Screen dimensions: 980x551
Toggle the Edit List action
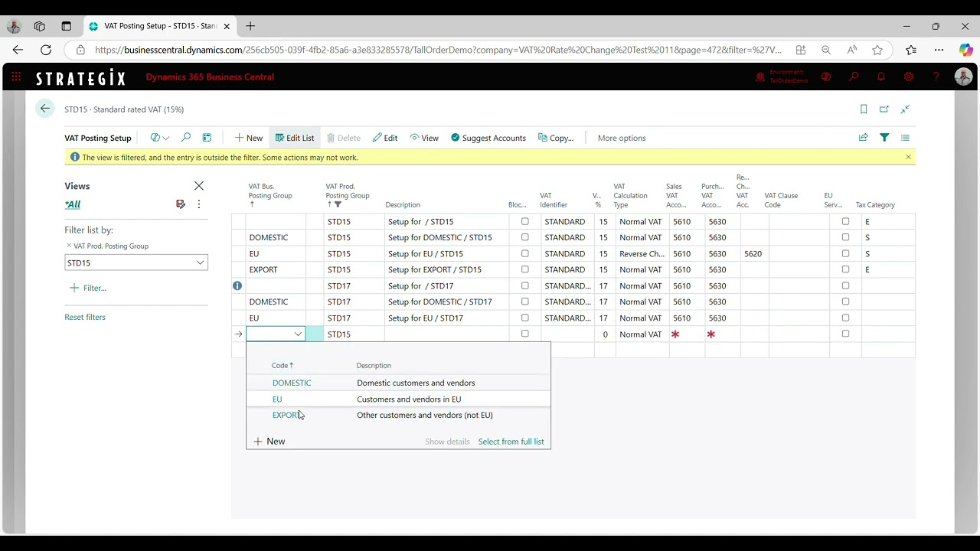point(295,138)
